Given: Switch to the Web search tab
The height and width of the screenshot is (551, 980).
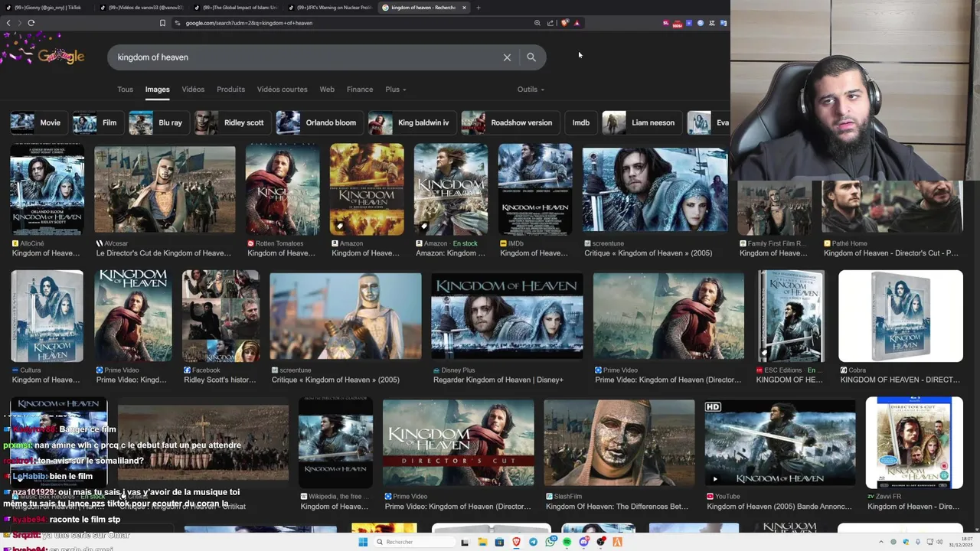Looking at the screenshot, I should (x=327, y=90).
